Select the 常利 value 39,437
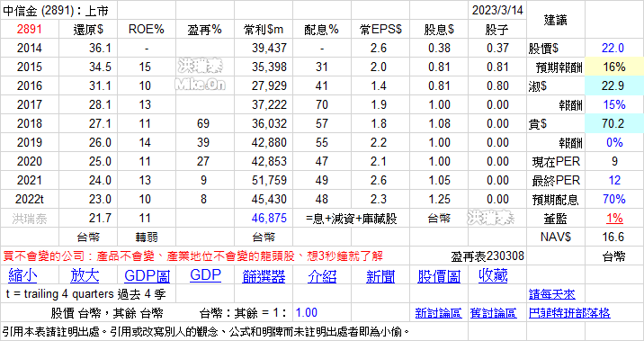 (x=269, y=48)
